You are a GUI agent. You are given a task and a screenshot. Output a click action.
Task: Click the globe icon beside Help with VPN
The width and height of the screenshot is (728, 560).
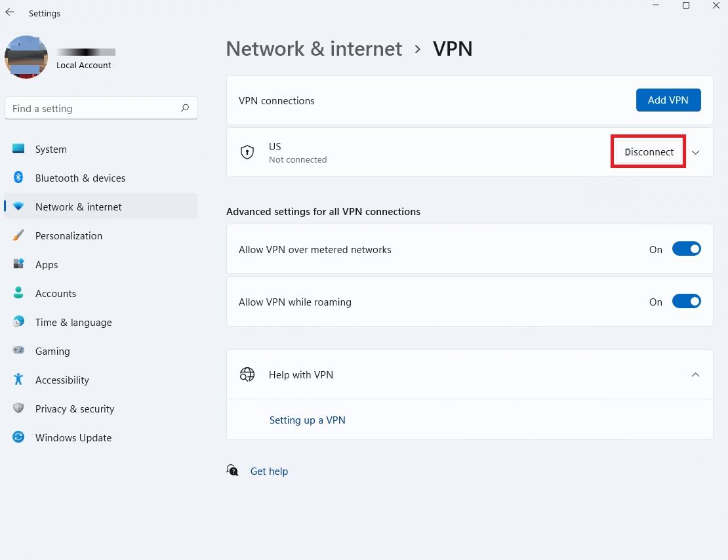point(247,374)
